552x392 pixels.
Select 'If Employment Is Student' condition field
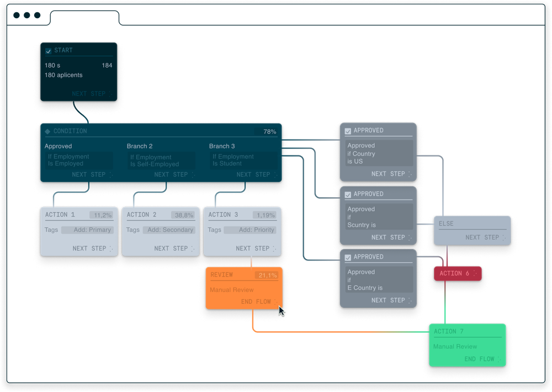click(x=243, y=160)
